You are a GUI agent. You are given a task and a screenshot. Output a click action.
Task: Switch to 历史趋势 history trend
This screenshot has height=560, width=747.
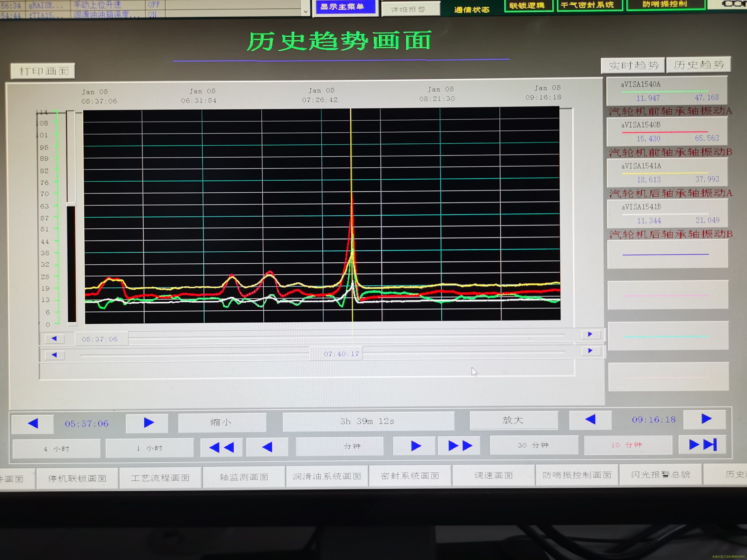(x=698, y=65)
